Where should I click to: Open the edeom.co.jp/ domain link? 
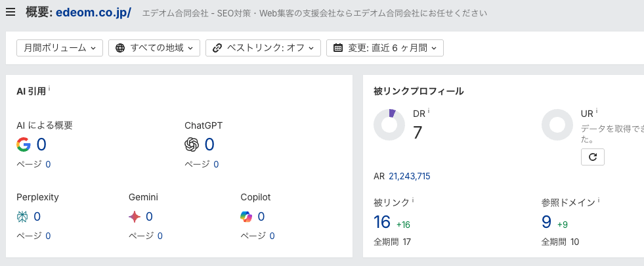(x=93, y=12)
